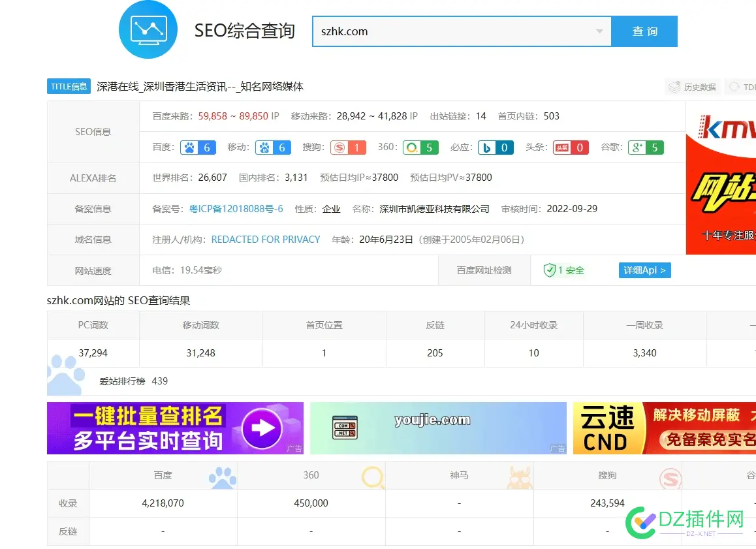The image size is (756, 549).
Task: Click 出站链接 value 14
Action: pyautogui.click(x=480, y=116)
